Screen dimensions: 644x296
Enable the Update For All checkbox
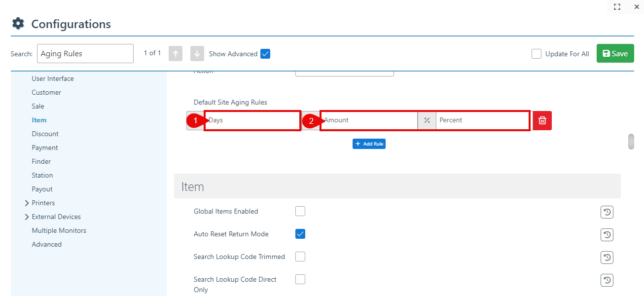[537, 54]
